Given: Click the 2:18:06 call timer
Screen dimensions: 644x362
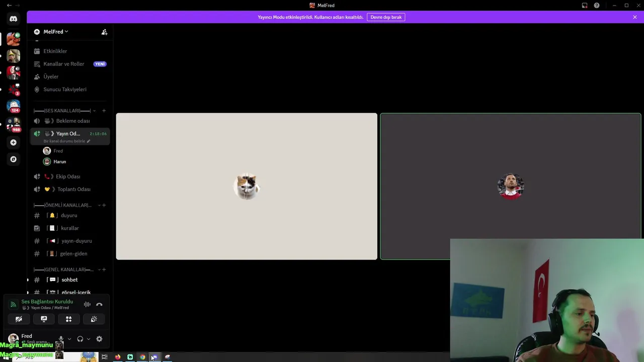Looking at the screenshot, I should 98,134.
